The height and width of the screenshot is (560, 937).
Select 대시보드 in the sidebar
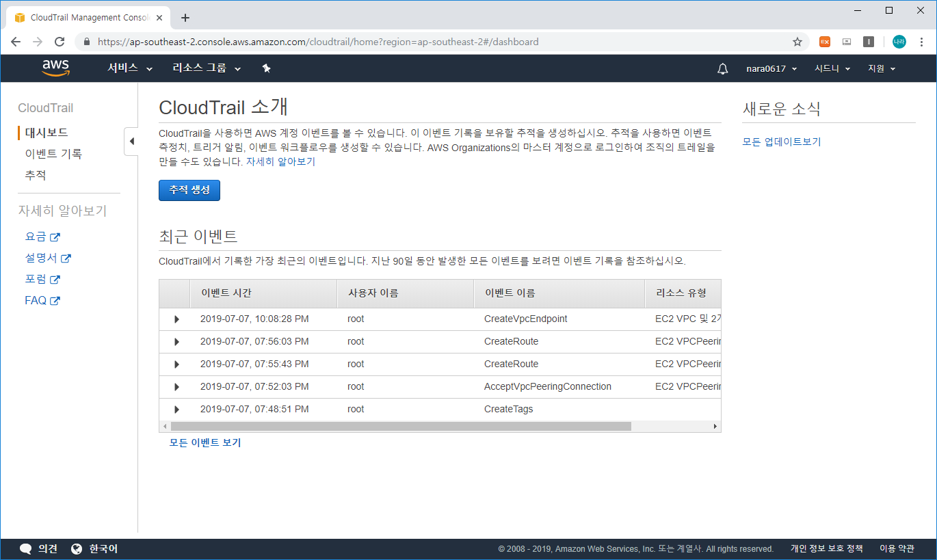47,133
